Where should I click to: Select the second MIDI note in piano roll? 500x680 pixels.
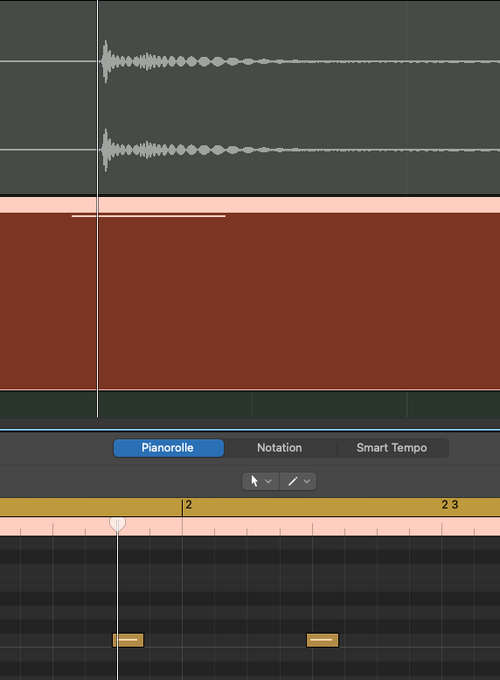click(x=322, y=640)
